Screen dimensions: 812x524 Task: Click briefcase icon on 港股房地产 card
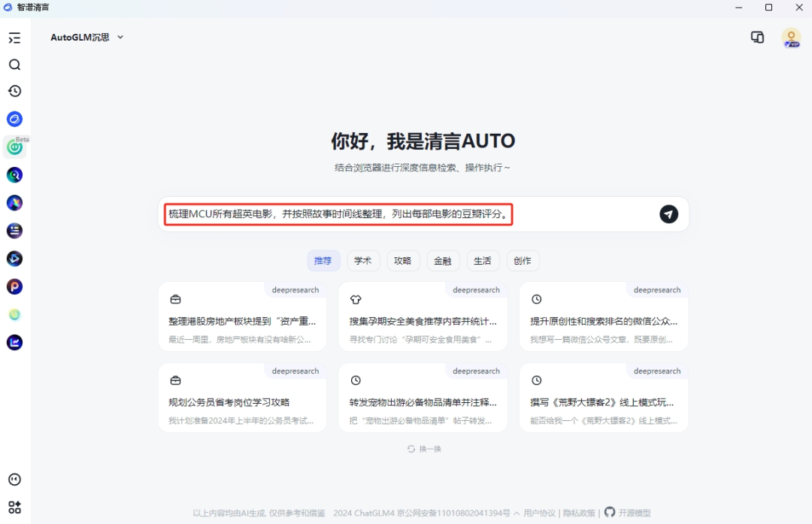click(175, 299)
